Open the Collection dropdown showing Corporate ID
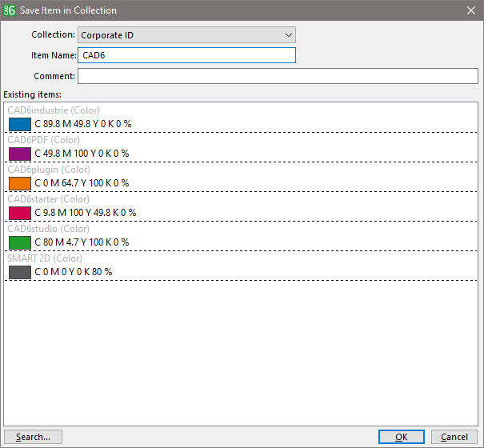Screen dimensions: 484x448 click(x=186, y=35)
